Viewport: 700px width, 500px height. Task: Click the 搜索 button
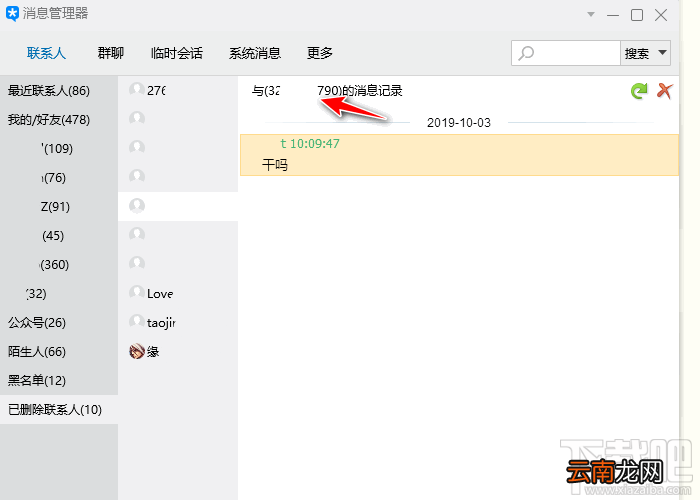coord(637,53)
